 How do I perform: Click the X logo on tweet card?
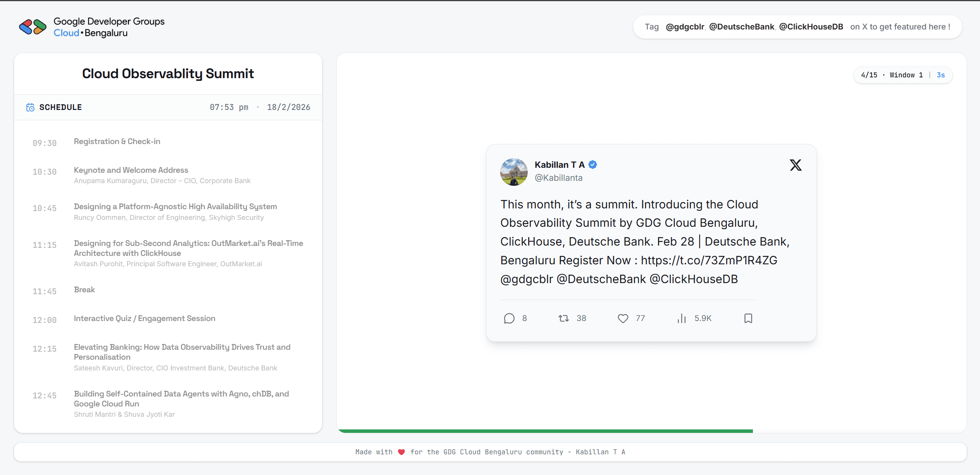[795, 165]
